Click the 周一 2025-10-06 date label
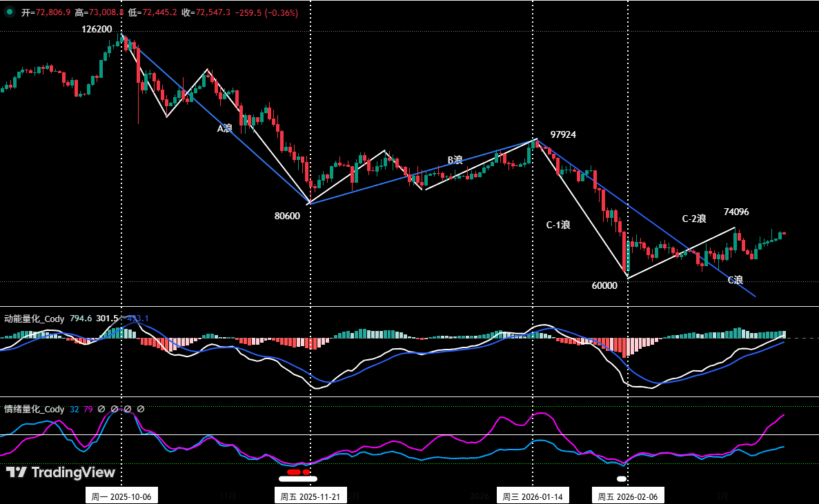This screenshot has width=819, height=504. point(123,495)
